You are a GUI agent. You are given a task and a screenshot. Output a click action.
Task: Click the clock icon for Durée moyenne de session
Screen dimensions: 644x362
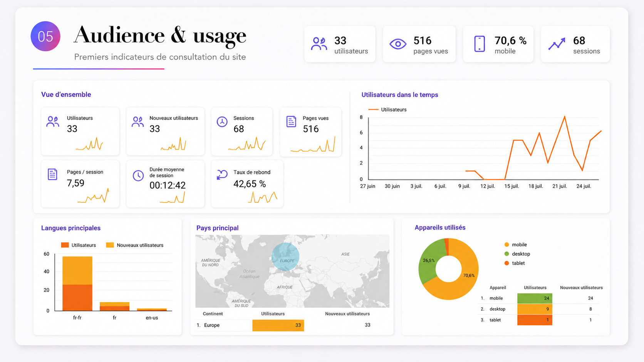click(x=138, y=175)
